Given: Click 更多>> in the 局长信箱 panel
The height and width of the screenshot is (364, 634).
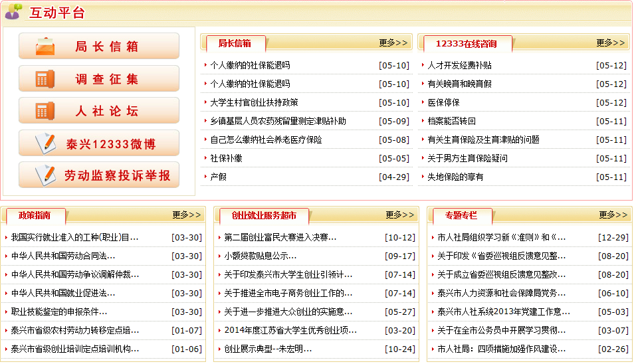Looking at the screenshot, I should (x=393, y=43).
